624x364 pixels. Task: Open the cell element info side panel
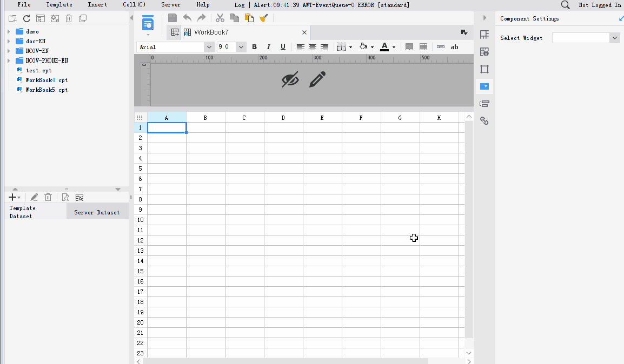[x=484, y=52]
